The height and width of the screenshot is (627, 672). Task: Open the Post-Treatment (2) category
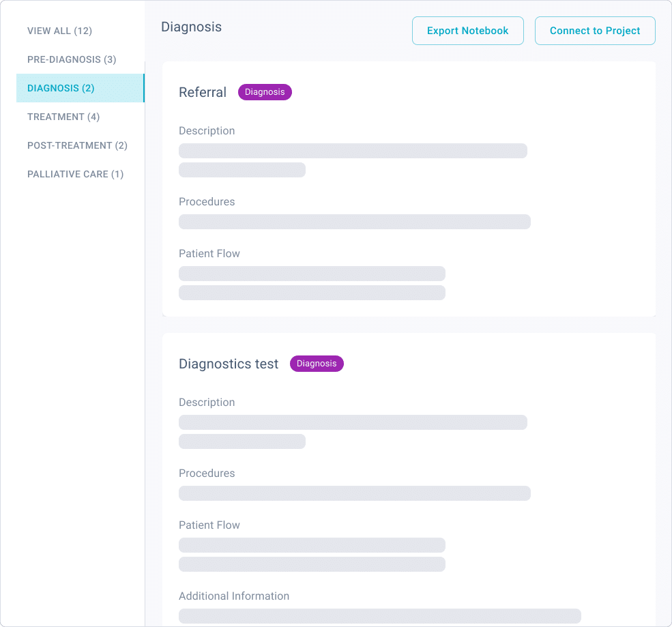click(77, 145)
